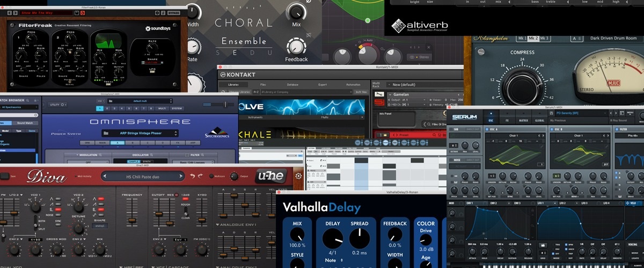Open FilterFreak LFO Shape selector

(152, 62)
